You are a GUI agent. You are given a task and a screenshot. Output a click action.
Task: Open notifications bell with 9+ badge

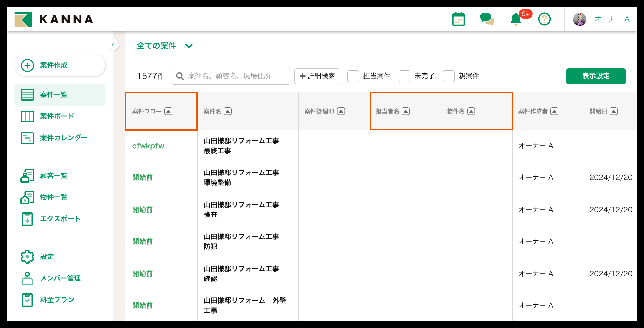click(516, 19)
